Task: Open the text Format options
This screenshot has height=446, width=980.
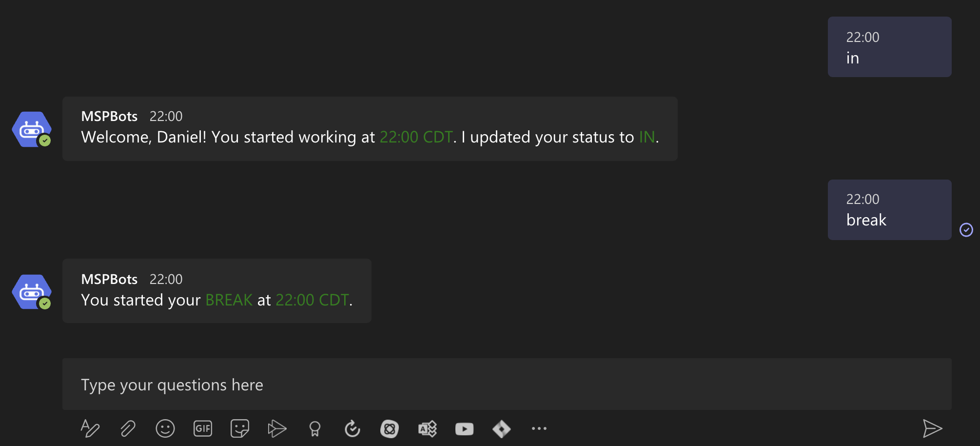Action: [x=90, y=428]
